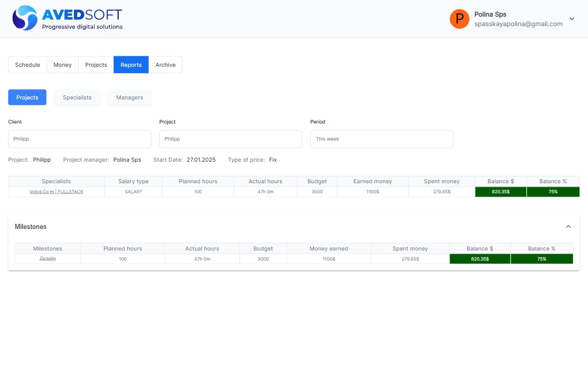Select the blue Projects report button
The width and height of the screenshot is (588, 366).
[27, 97]
